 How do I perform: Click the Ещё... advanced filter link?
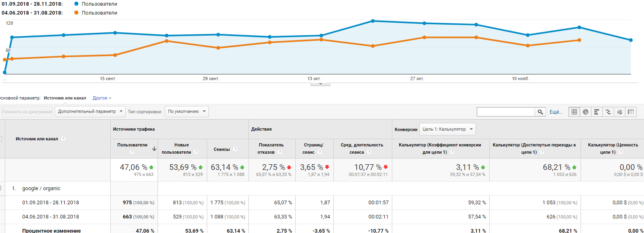click(x=556, y=112)
